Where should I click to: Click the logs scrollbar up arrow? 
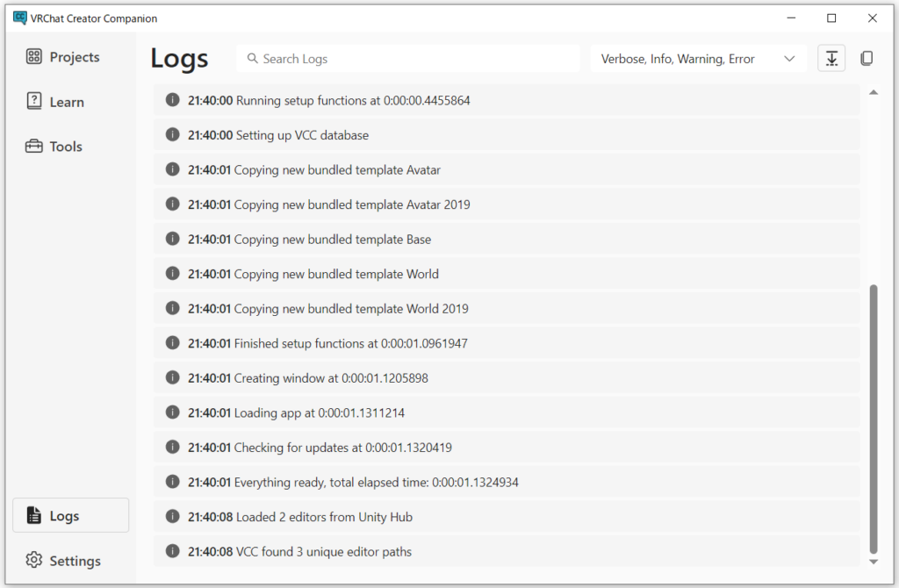[874, 92]
